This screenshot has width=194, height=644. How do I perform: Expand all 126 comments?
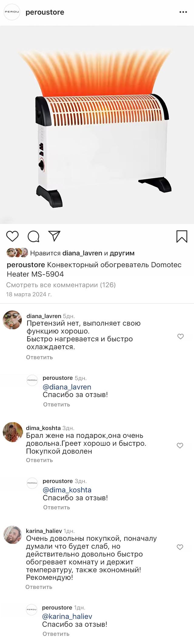tap(61, 285)
